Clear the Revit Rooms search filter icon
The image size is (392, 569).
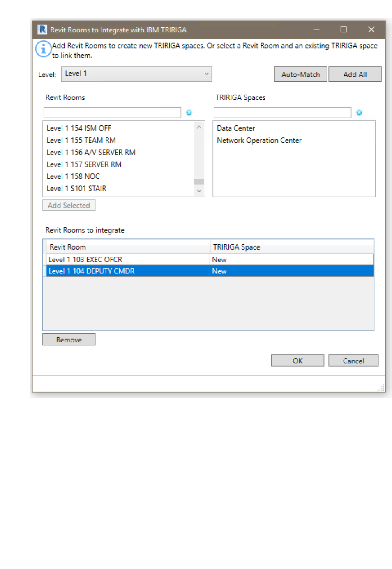coord(189,113)
